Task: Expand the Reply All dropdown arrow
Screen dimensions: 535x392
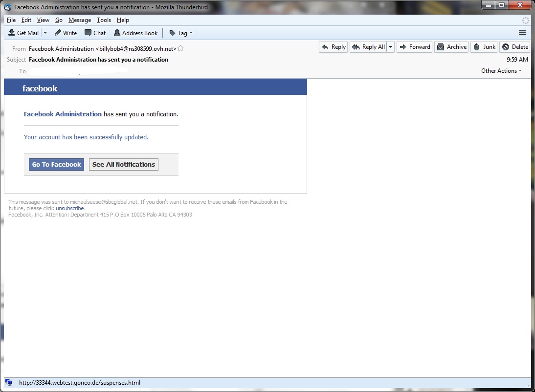Action: coord(391,47)
